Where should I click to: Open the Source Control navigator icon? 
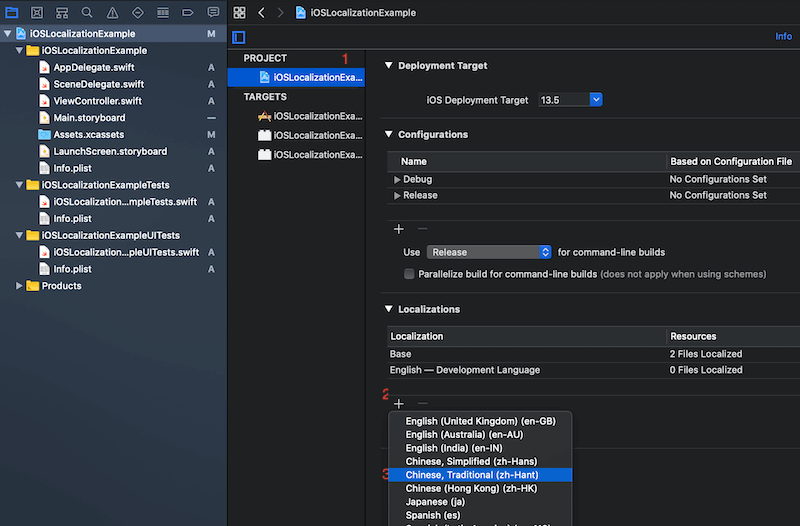coord(37,12)
